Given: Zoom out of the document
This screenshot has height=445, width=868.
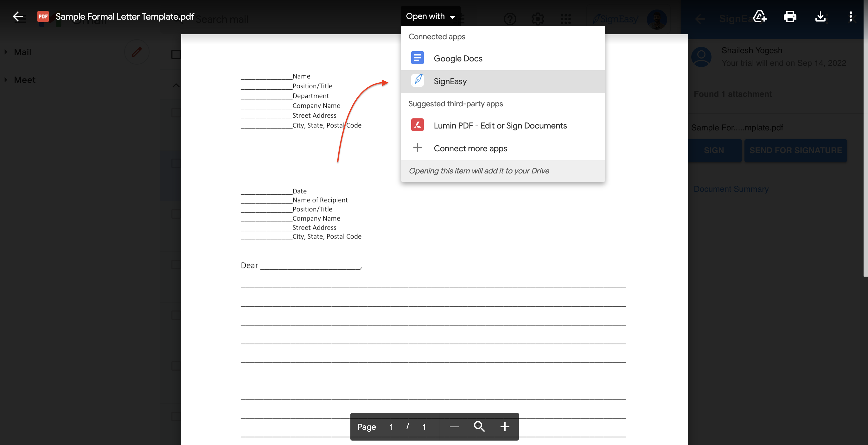Looking at the screenshot, I should (454, 427).
